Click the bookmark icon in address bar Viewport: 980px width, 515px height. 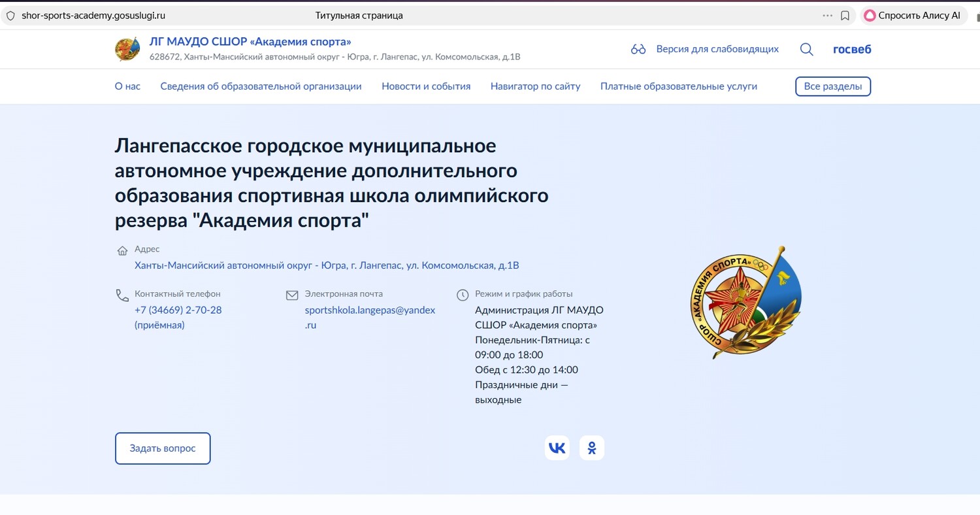[x=845, y=16]
